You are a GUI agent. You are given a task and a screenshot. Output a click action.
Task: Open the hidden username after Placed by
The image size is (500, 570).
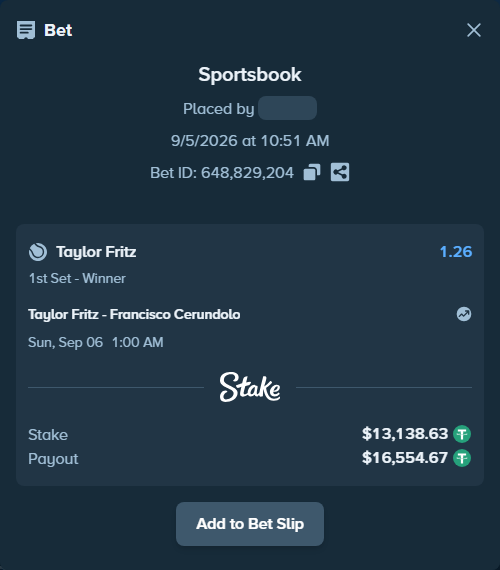(x=287, y=108)
